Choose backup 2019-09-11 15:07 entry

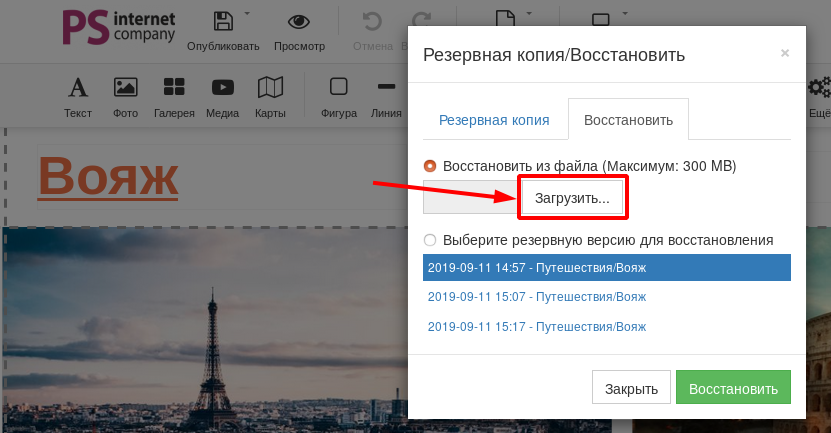click(x=536, y=297)
